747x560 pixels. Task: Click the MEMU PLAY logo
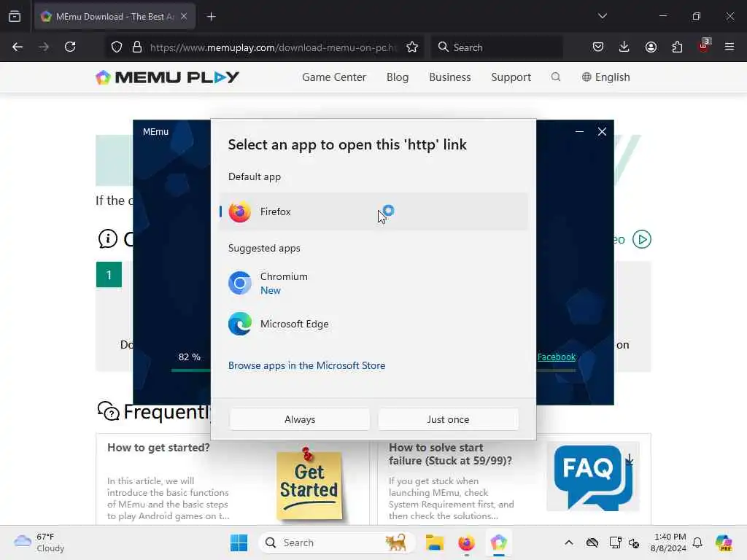point(167,77)
